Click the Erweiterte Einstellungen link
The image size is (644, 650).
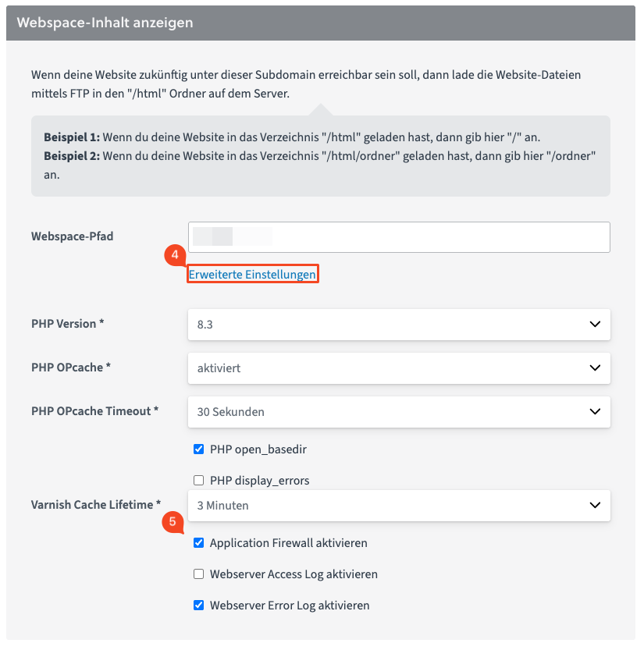point(252,275)
